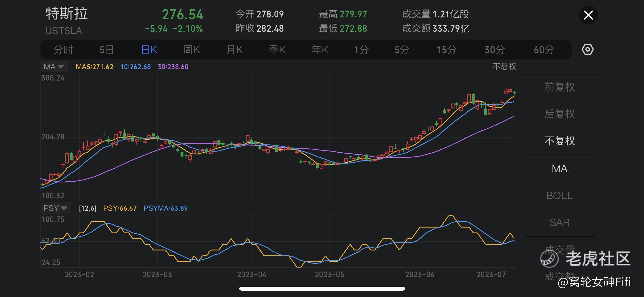The height and width of the screenshot is (297, 644).
Task: Choose 不复权 no adjustment option in sidebar
Action: pos(560,141)
